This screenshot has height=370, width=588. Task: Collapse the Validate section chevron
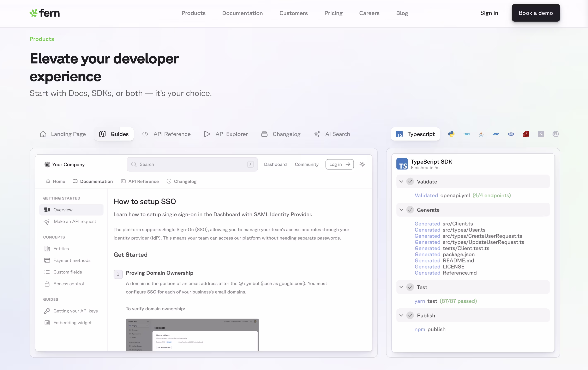(x=401, y=181)
